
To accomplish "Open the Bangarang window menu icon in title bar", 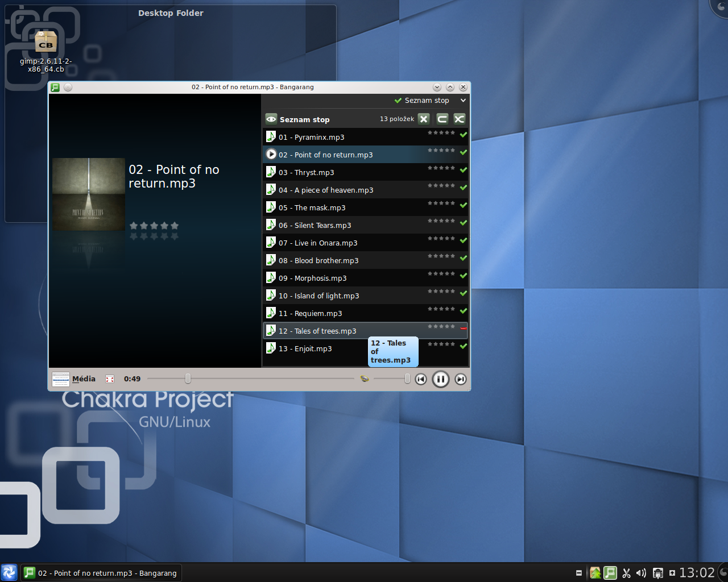I will pos(55,87).
